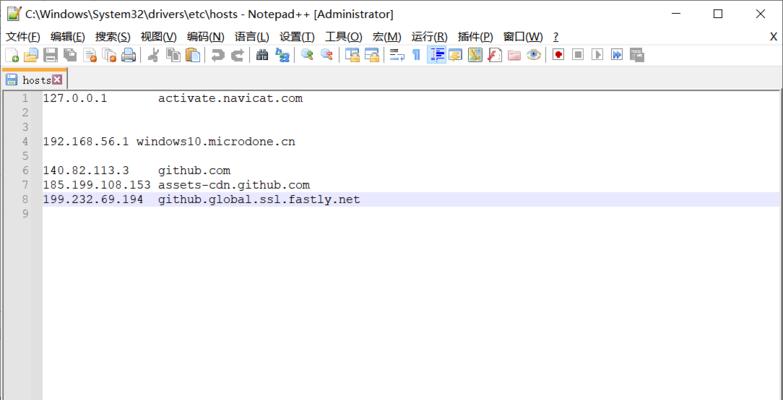Open the 文件(F) menu
This screenshot has width=783, height=400.
[23, 36]
